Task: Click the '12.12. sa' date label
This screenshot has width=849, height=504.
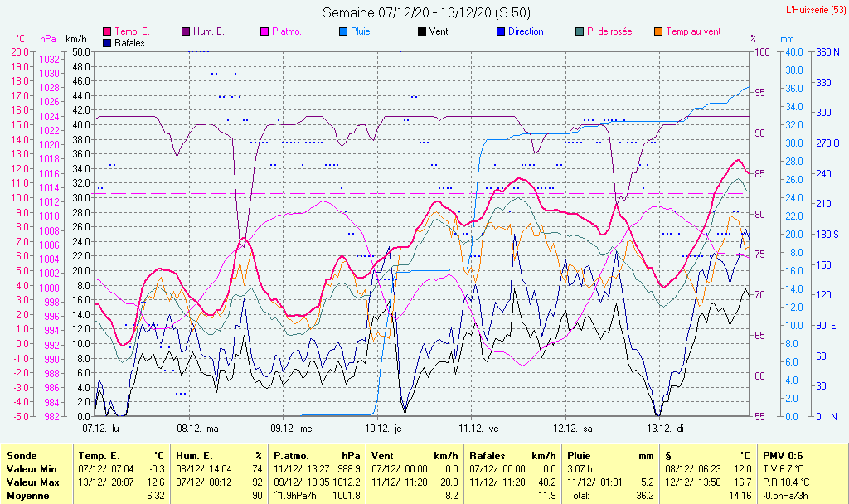Action: pos(573,429)
